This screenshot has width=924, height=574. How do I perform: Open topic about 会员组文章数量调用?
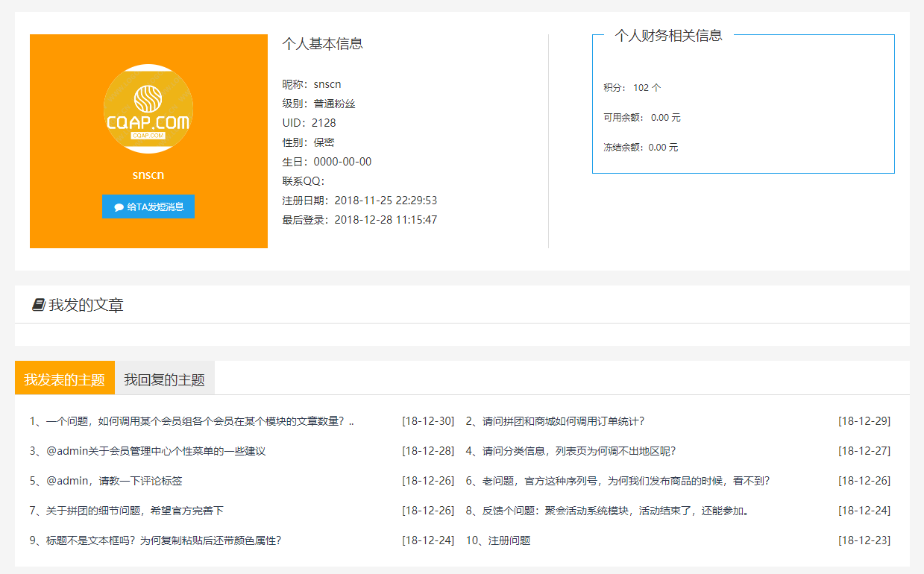point(192,421)
